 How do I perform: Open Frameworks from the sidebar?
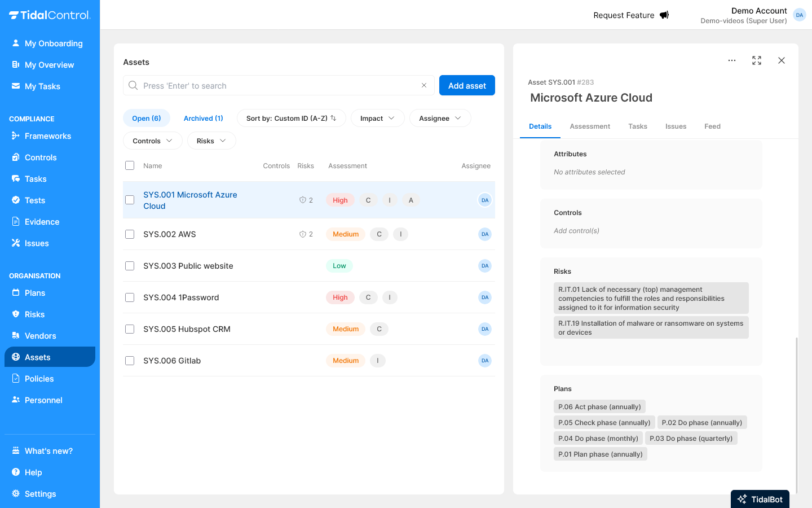[x=47, y=136]
